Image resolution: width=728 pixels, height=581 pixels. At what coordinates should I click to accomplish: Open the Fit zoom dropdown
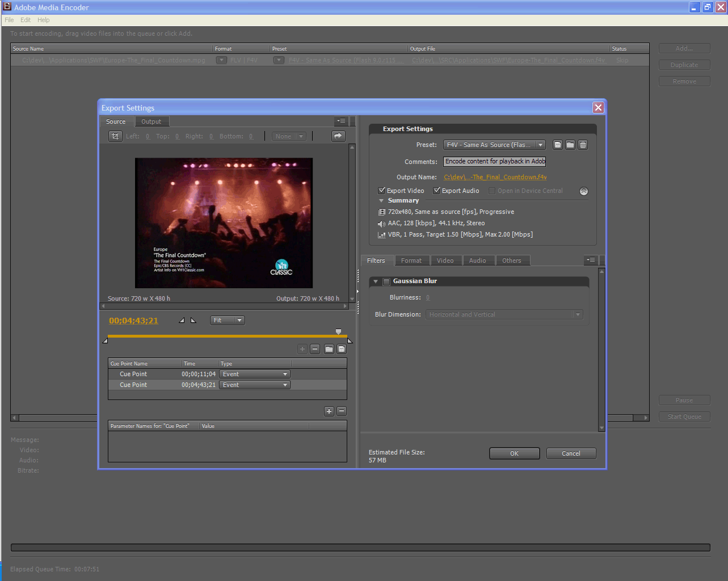point(227,320)
